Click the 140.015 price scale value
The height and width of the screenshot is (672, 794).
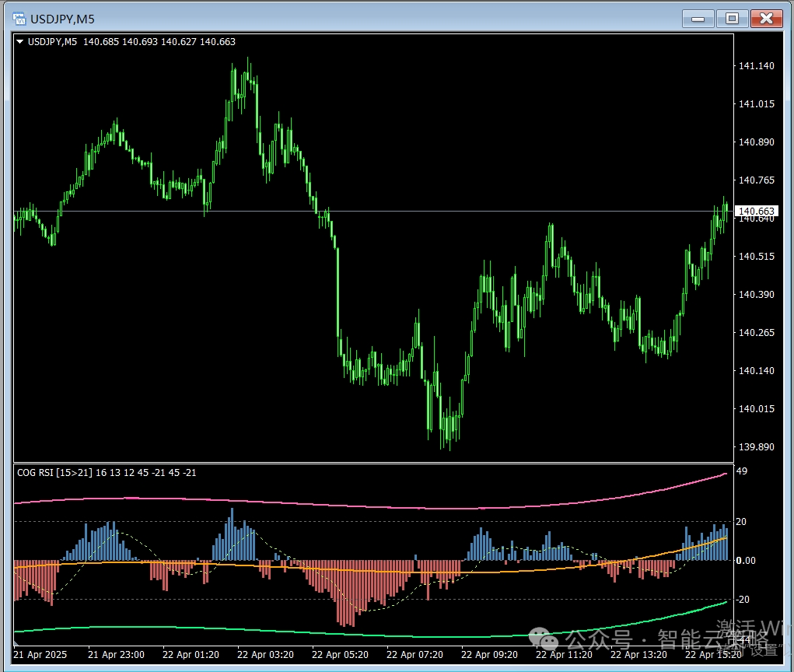pos(756,408)
